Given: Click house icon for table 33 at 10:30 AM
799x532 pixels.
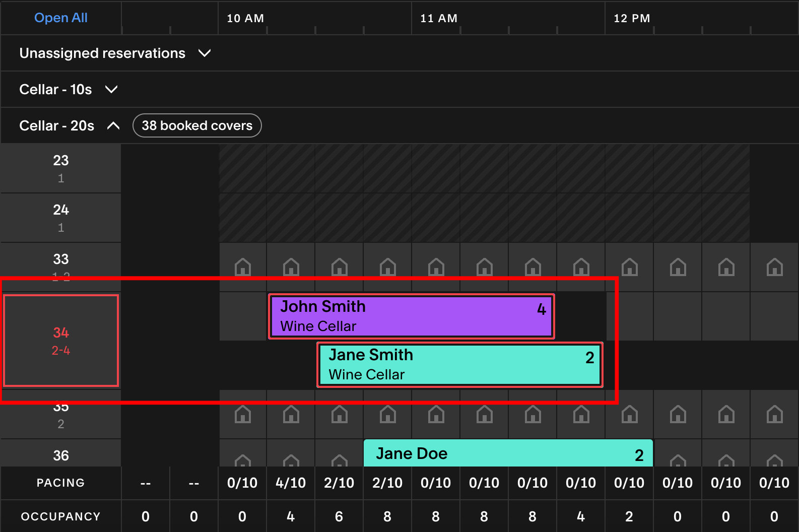Looking at the screenshot, I should point(340,267).
